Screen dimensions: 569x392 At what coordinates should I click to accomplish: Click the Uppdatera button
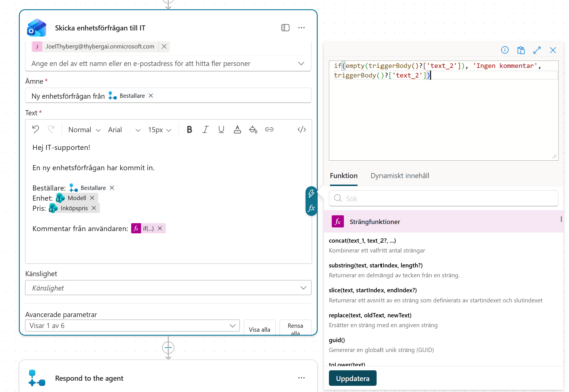(353, 378)
